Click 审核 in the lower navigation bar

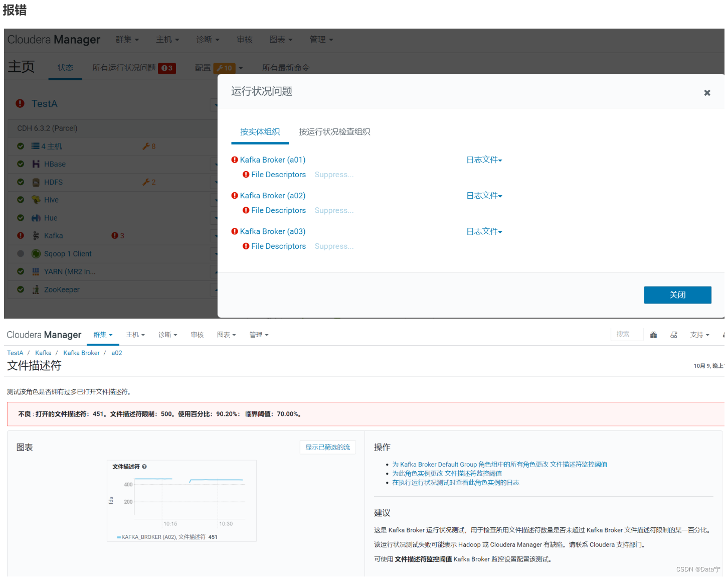(x=197, y=335)
